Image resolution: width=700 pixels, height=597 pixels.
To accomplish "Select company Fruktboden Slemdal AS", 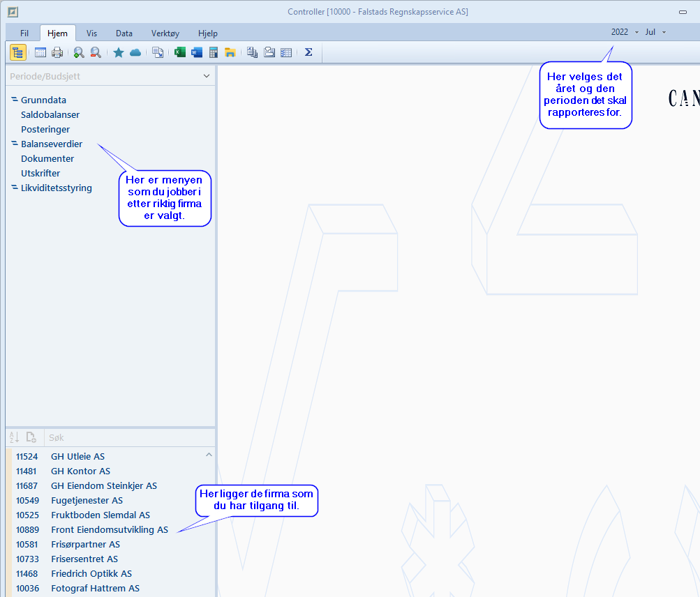I will (100, 515).
